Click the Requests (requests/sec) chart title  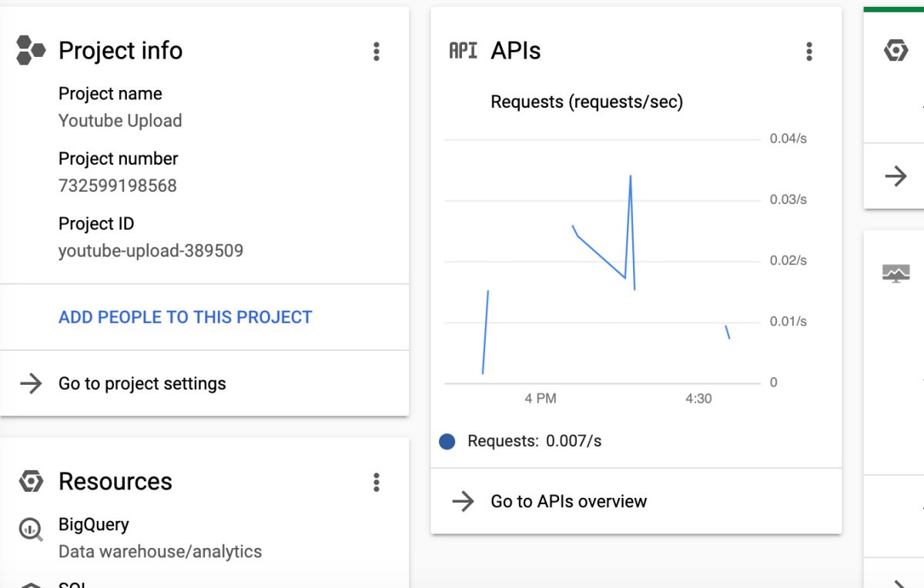point(587,102)
